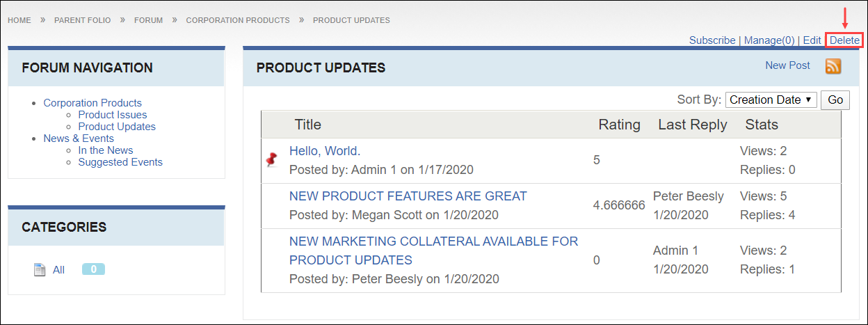Open Corporation Products in forum navigation
This screenshot has height=325, width=868.
(x=93, y=103)
